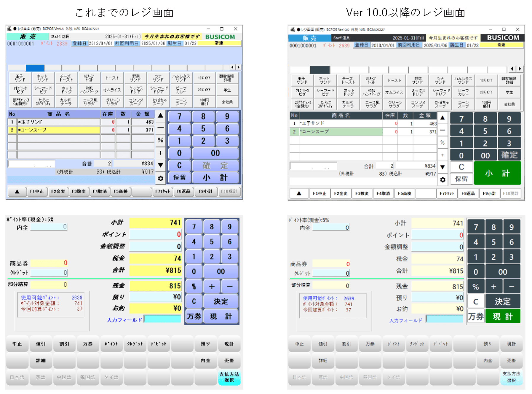
Task: Click the cyan 入力フィールド box in old payment screen
Action: tap(162, 319)
